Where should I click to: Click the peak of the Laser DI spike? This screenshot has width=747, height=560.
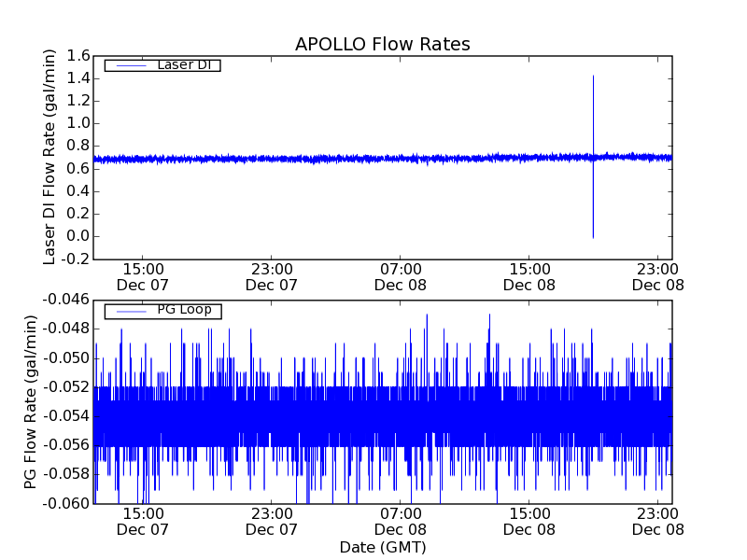[x=593, y=77]
